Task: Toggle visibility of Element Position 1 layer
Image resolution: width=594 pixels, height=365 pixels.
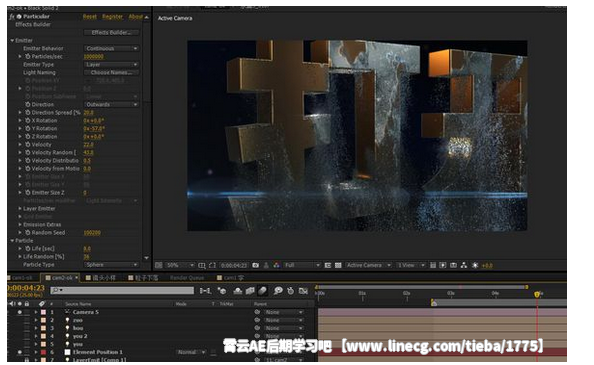Action: point(19,352)
